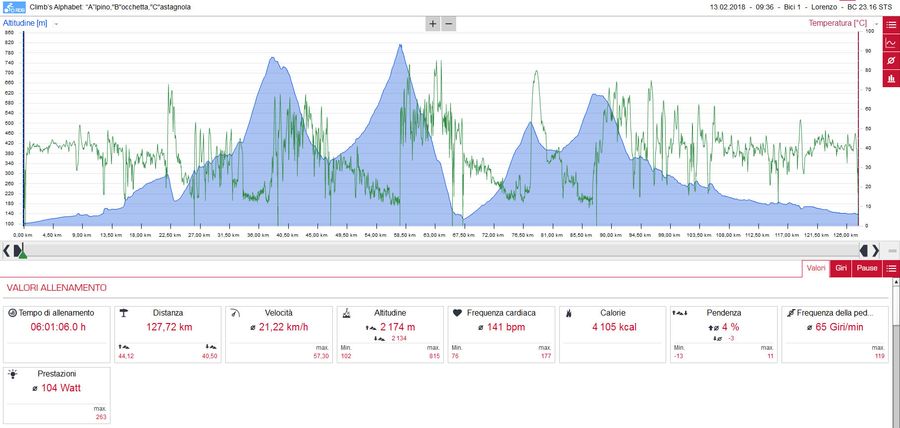The width and height of the screenshot is (900, 428).
Task: Click the power icon on Prestazioni card
Action: coord(13,373)
